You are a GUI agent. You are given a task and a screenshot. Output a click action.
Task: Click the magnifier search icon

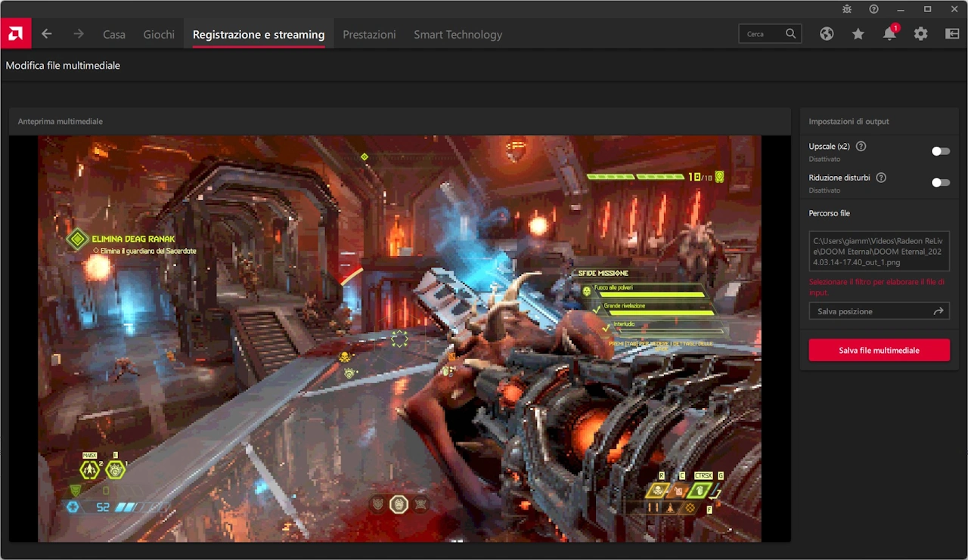tap(790, 34)
